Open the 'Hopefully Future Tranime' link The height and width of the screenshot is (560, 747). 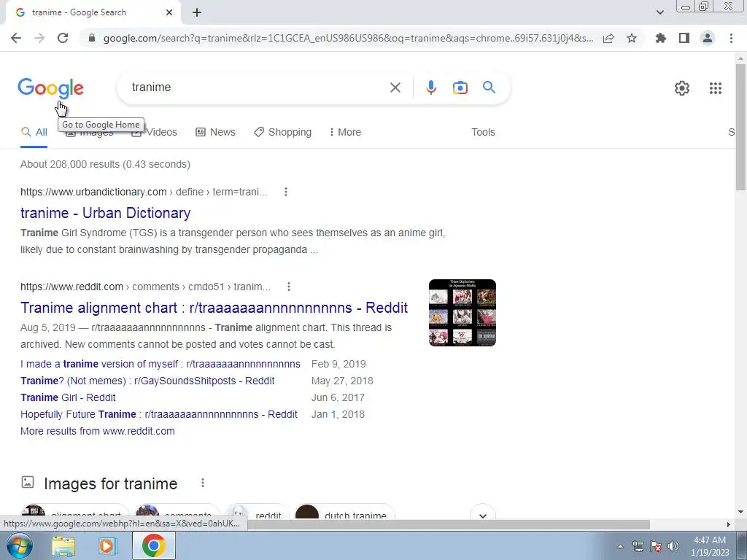click(158, 414)
